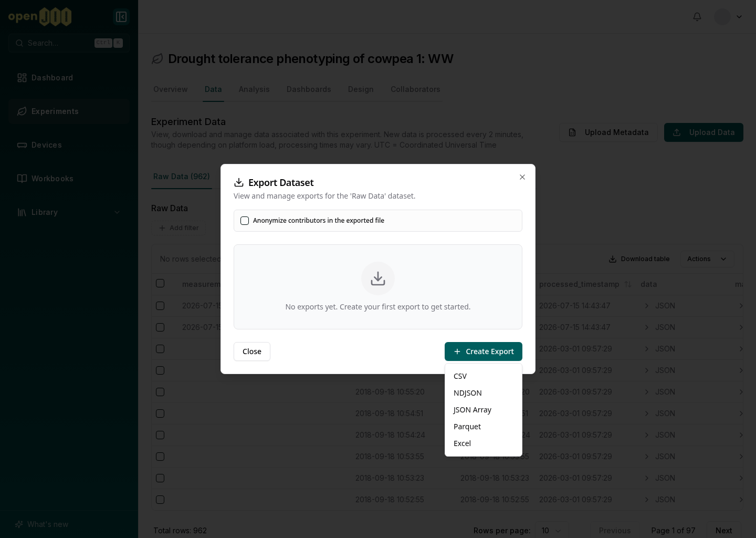Click the Download table button

point(639,259)
